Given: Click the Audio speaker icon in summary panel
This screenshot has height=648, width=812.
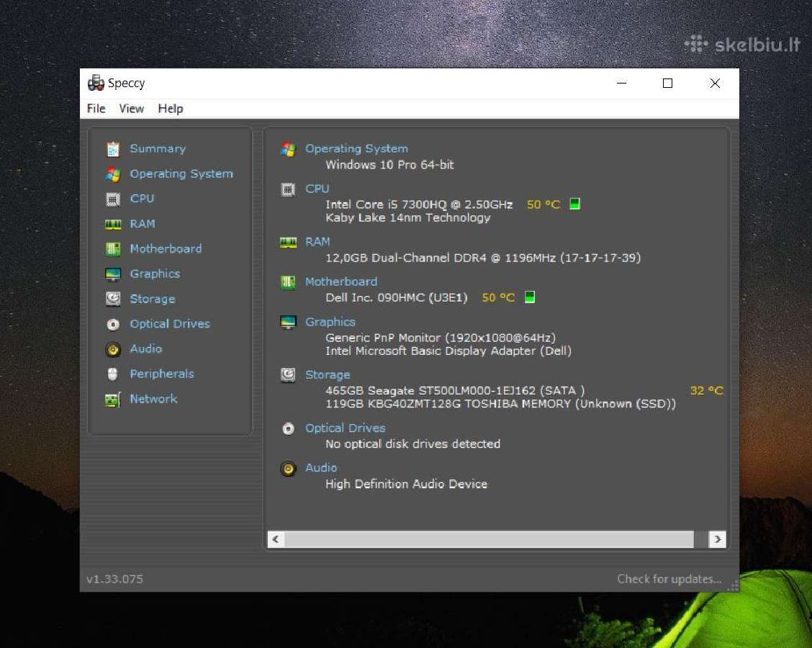Looking at the screenshot, I should (288, 469).
